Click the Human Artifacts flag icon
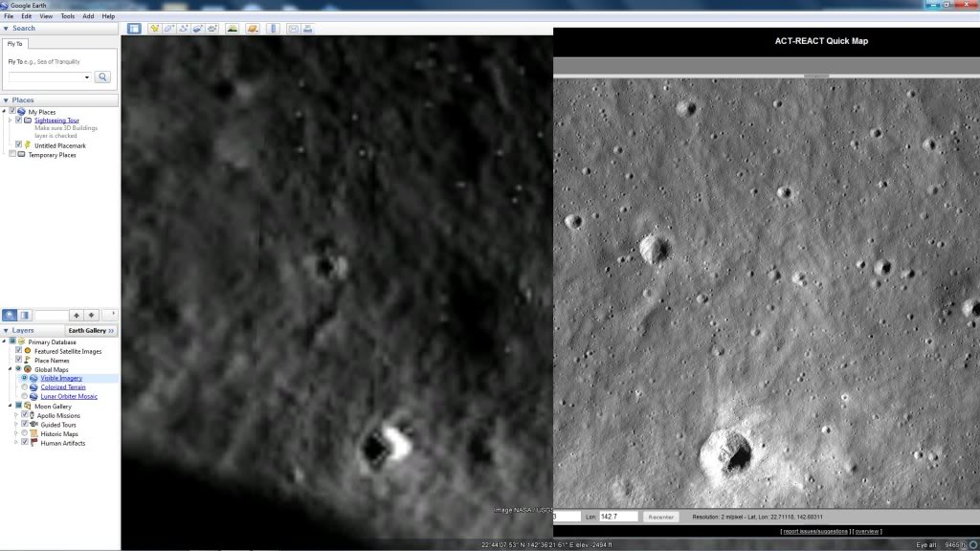 coord(33,443)
